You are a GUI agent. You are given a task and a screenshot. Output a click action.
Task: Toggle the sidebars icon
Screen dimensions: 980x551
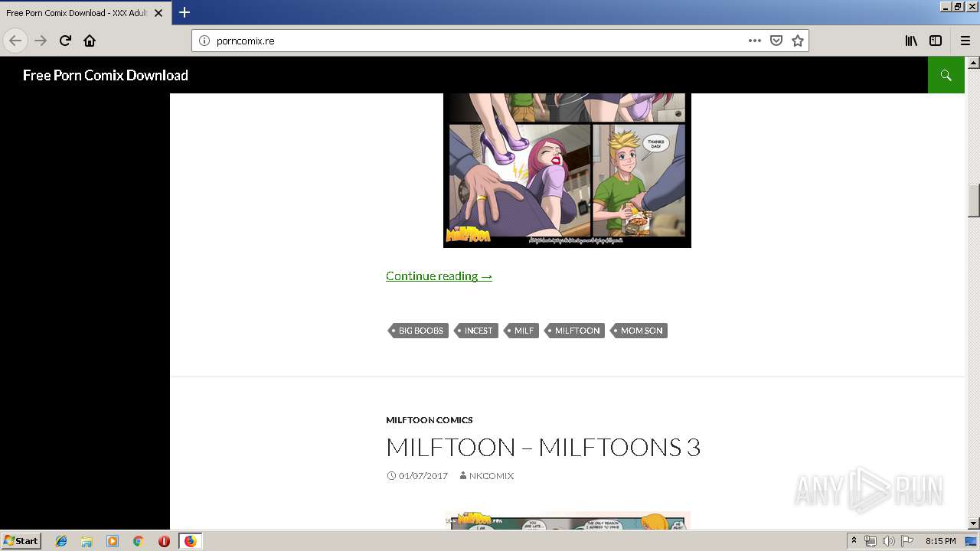[x=936, y=41]
